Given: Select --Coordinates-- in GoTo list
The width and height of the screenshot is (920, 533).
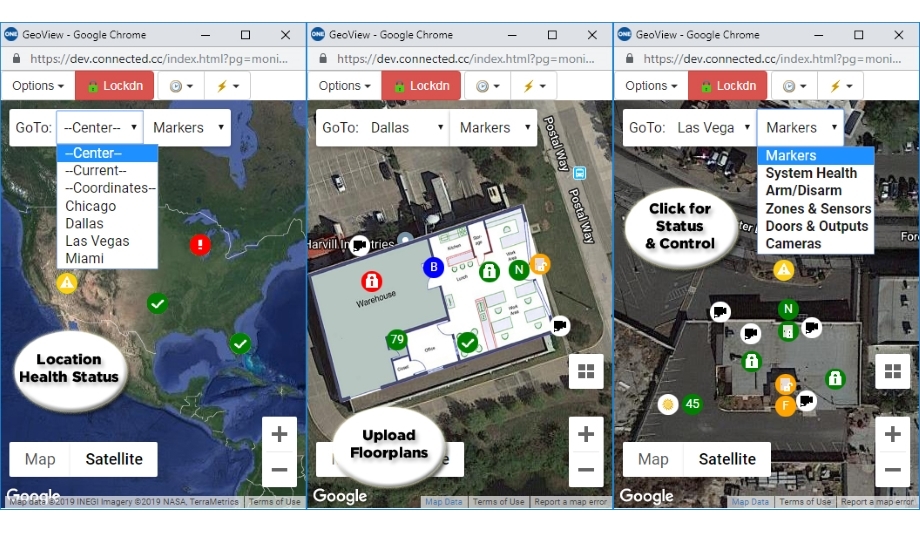Looking at the screenshot, I should click(x=107, y=188).
